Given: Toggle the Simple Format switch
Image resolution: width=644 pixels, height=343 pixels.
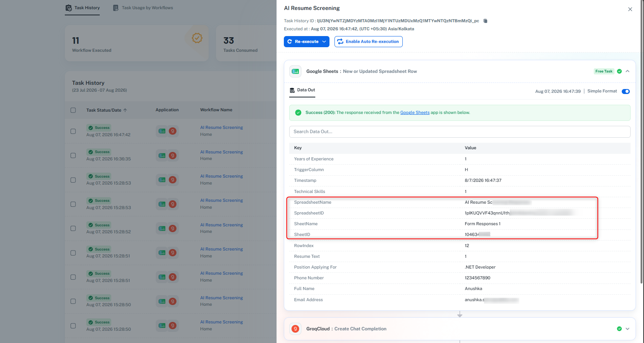Looking at the screenshot, I should point(626,91).
